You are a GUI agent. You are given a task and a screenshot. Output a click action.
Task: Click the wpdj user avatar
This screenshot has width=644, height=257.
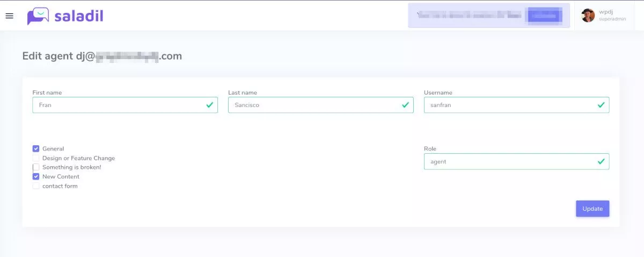click(x=588, y=16)
